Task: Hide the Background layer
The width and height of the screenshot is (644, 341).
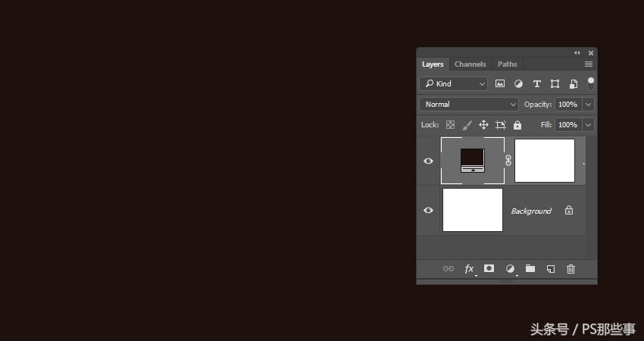Action: pyautogui.click(x=428, y=211)
